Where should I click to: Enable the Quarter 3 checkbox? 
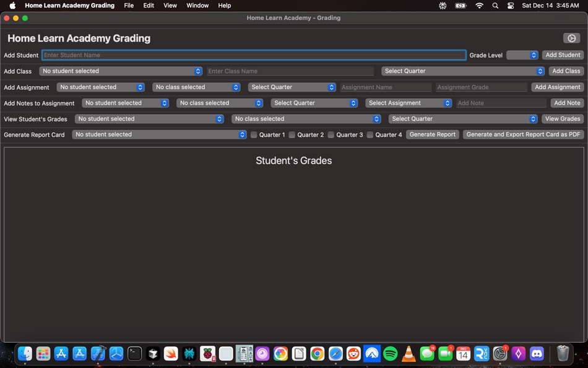coord(331,134)
